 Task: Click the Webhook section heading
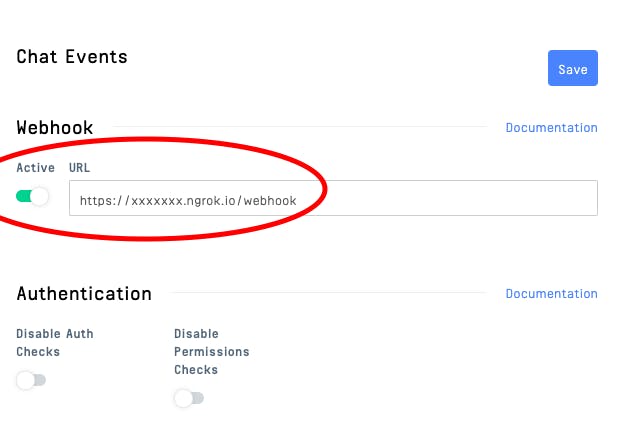[x=55, y=128]
